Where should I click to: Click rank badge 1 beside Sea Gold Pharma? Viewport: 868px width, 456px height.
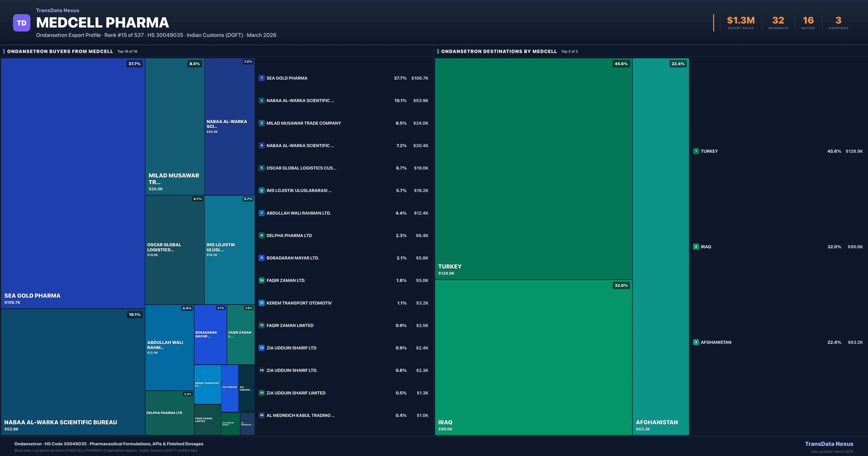click(x=261, y=78)
